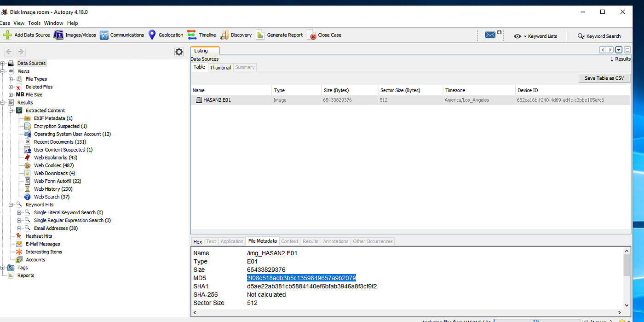The height and width of the screenshot is (322, 644).
Task: Select the E-Mail Messages node
Action: click(43, 244)
